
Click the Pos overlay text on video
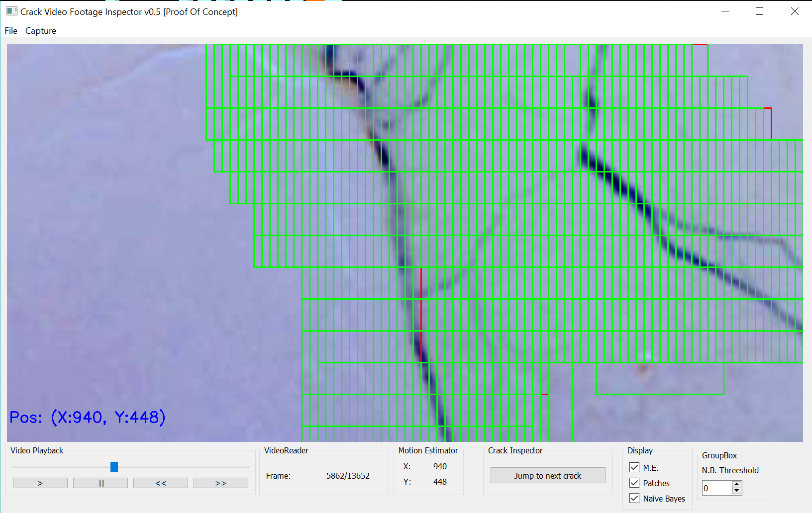pyautogui.click(x=88, y=417)
